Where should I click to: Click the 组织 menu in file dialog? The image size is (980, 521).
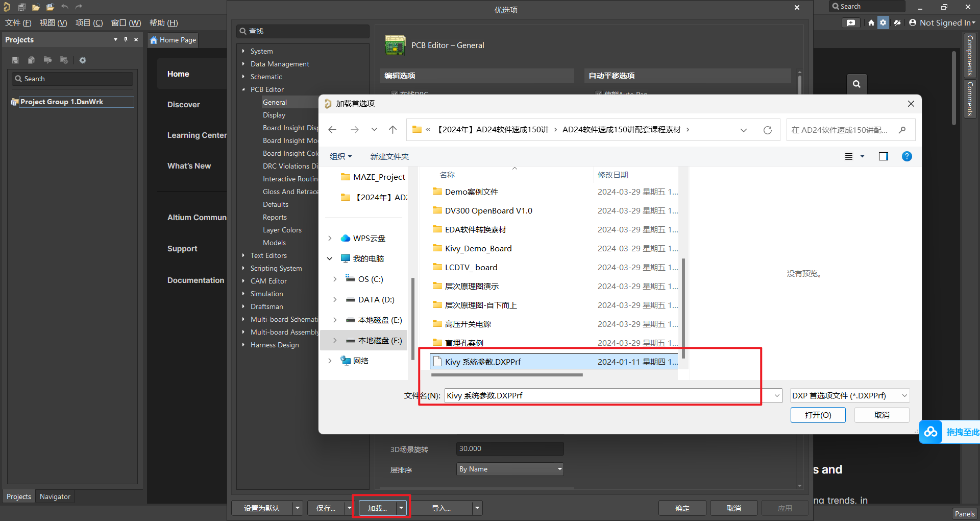click(x=340, y=156)
